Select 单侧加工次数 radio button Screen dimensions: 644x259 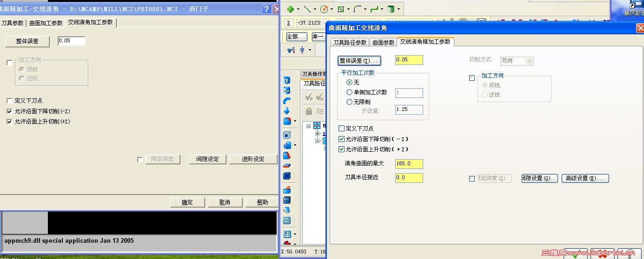(x=350, y=92)
